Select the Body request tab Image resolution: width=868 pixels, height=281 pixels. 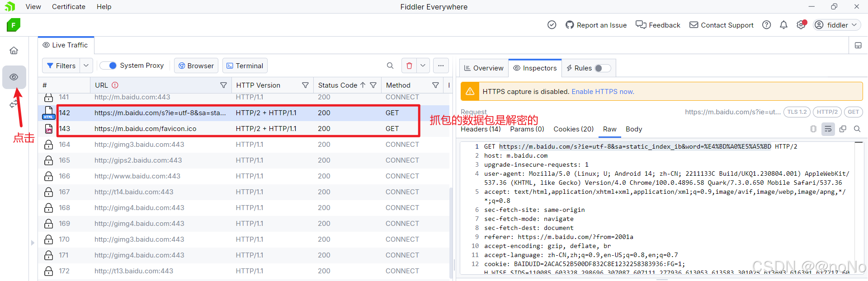click(634, 129)
